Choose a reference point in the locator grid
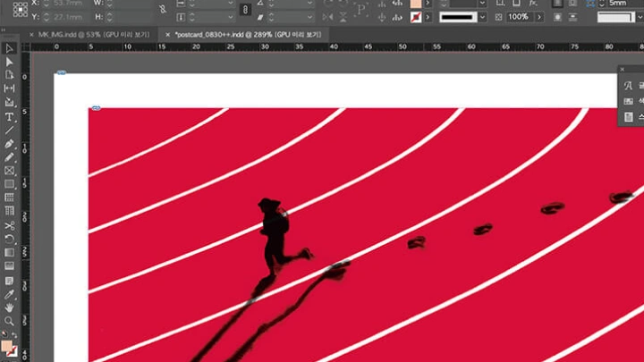The width and height of the screenshot is (644, 362). pos(20,9)
